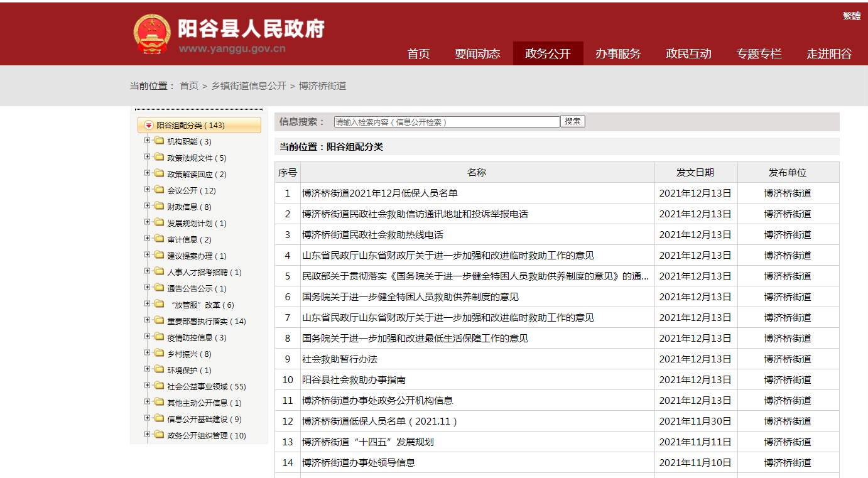Image resolution: width=868 pixels, height=478 pixels.
Task: Click the red arrow icon beside 阳谷组配分类
Action: coord(148,125)
